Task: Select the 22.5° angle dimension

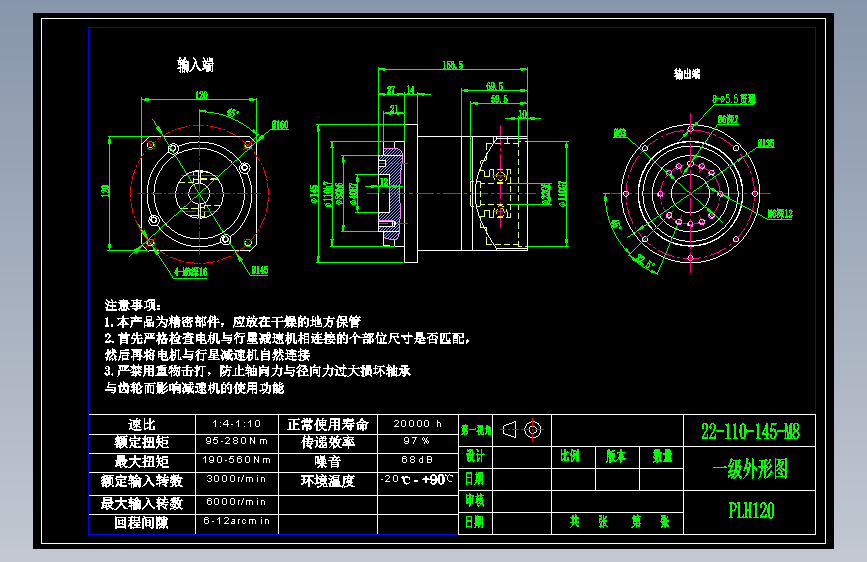Action: (x=645, y=261)
